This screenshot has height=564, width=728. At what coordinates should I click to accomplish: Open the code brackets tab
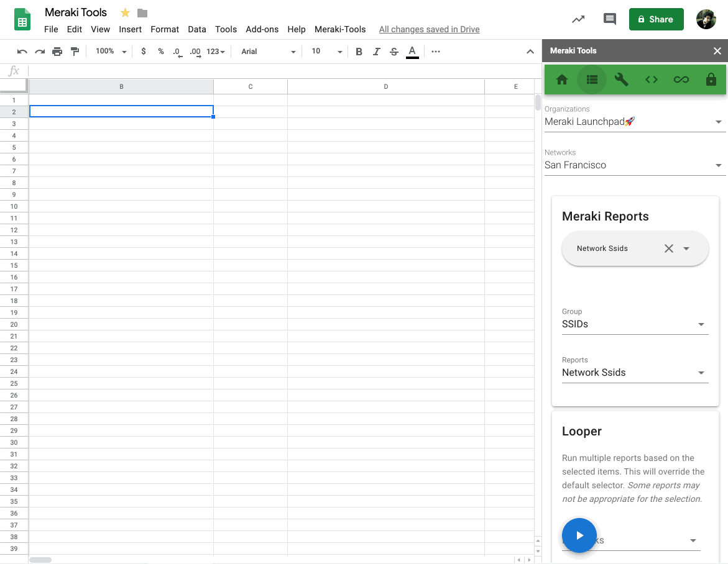[x=652, y=80]
